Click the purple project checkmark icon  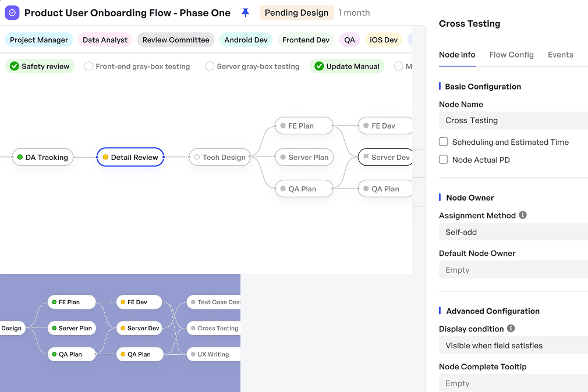point(12,13)
